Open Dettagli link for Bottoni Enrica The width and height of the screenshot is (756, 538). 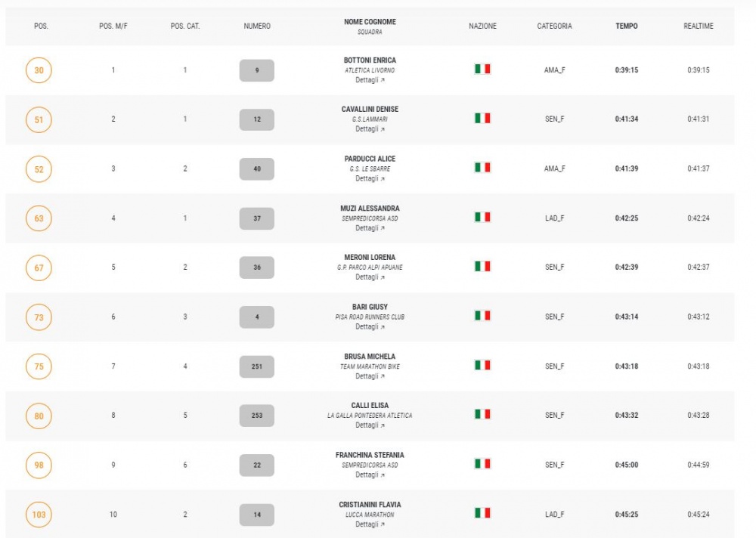(x=370, y=80)
